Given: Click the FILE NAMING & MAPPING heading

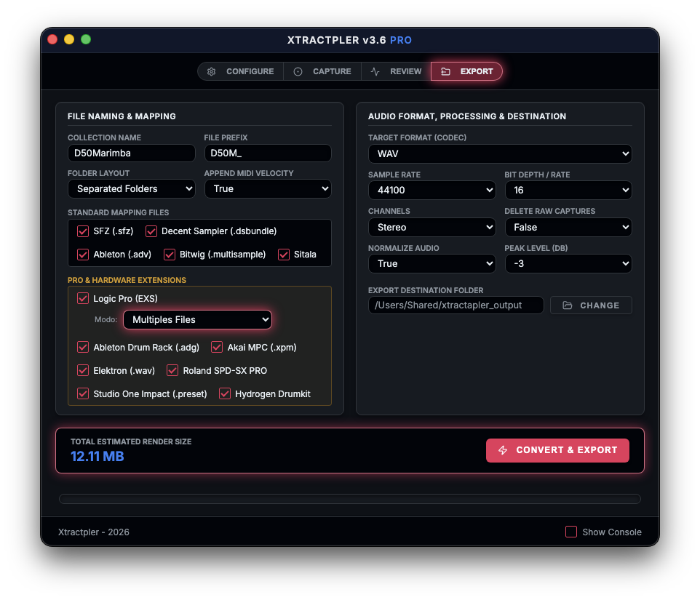Looking at the screenshot, I should [122, 116].
